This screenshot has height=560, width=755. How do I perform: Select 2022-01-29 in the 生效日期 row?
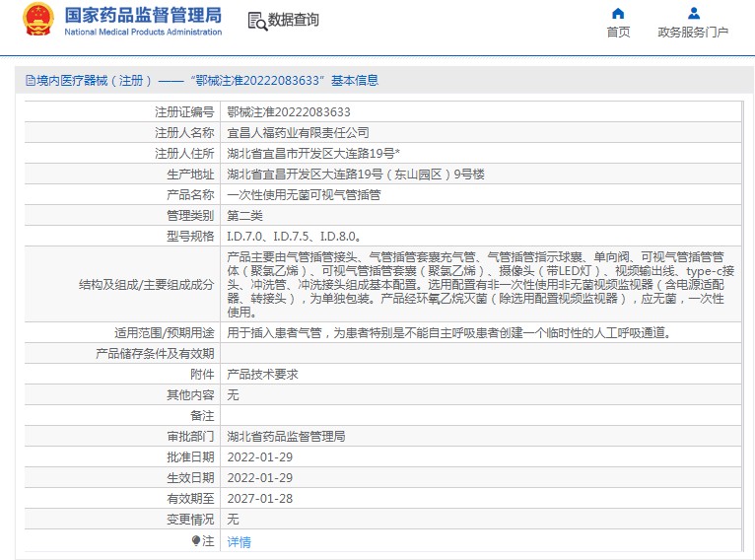pos(260,477)
